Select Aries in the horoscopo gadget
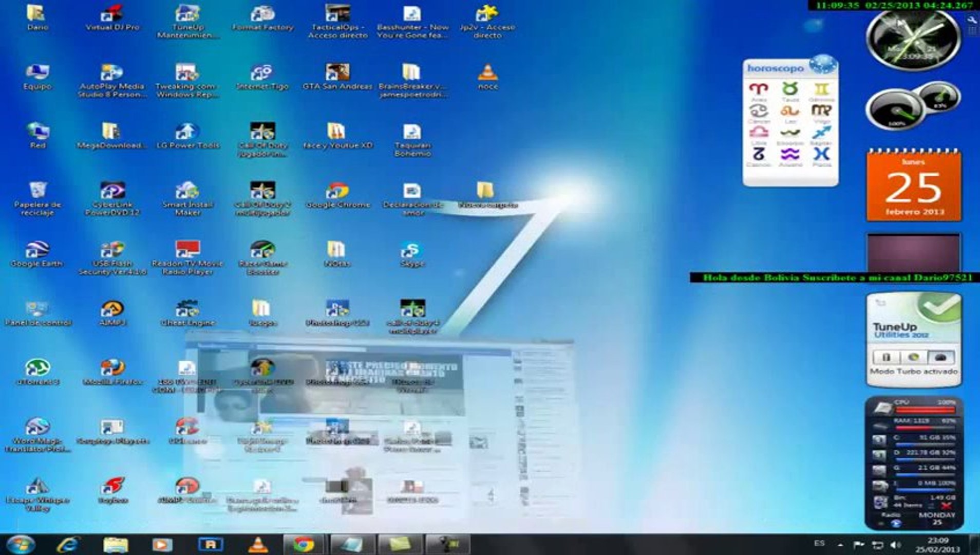Screen dimensions: 980x555 (x=759, y=91)
